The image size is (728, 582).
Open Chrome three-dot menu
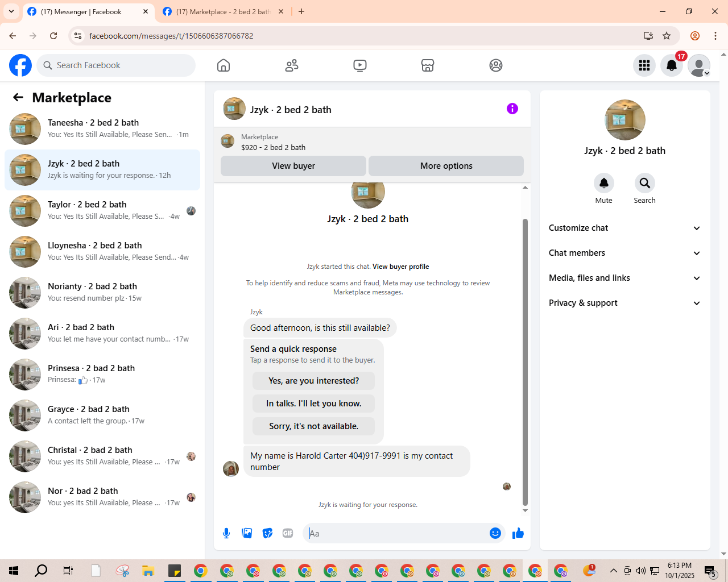pyautogui.click(x=715, y=36)
